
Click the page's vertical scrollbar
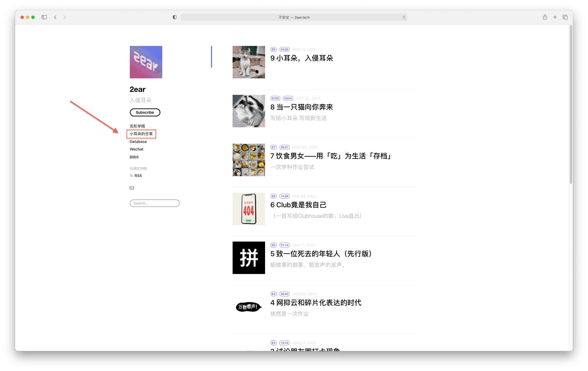[x=571, y=105]
